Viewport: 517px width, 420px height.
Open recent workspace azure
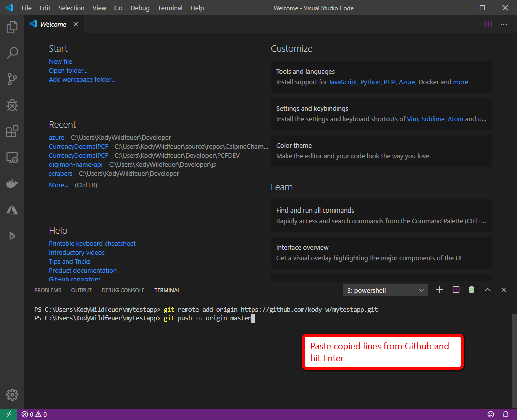tap(57, 138)
